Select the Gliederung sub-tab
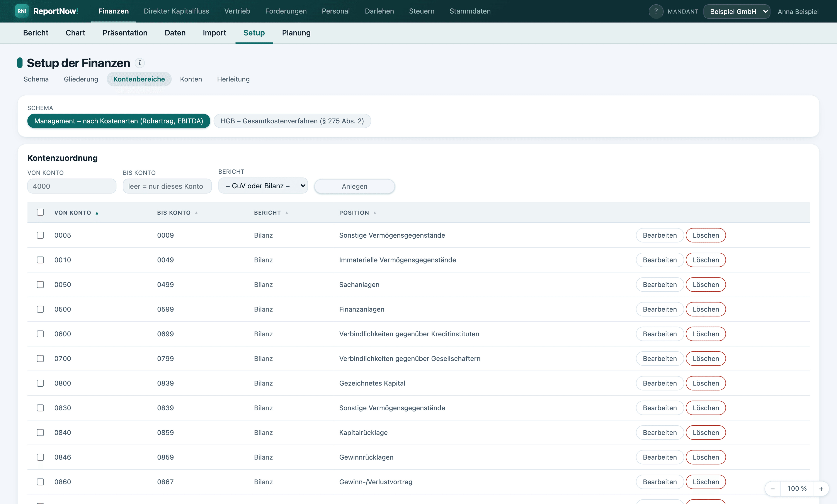This screenshot has height=504, width=837. [x=81, y=79]
